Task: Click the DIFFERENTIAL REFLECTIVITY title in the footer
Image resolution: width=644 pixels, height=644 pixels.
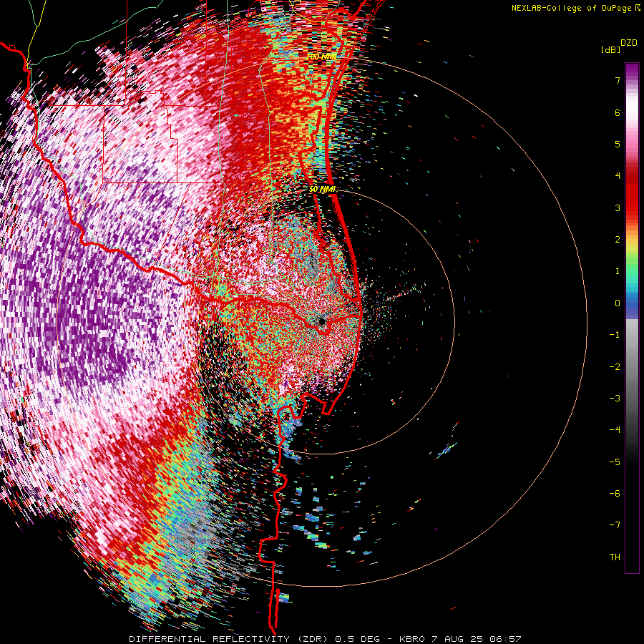Action: click(210, 639)
